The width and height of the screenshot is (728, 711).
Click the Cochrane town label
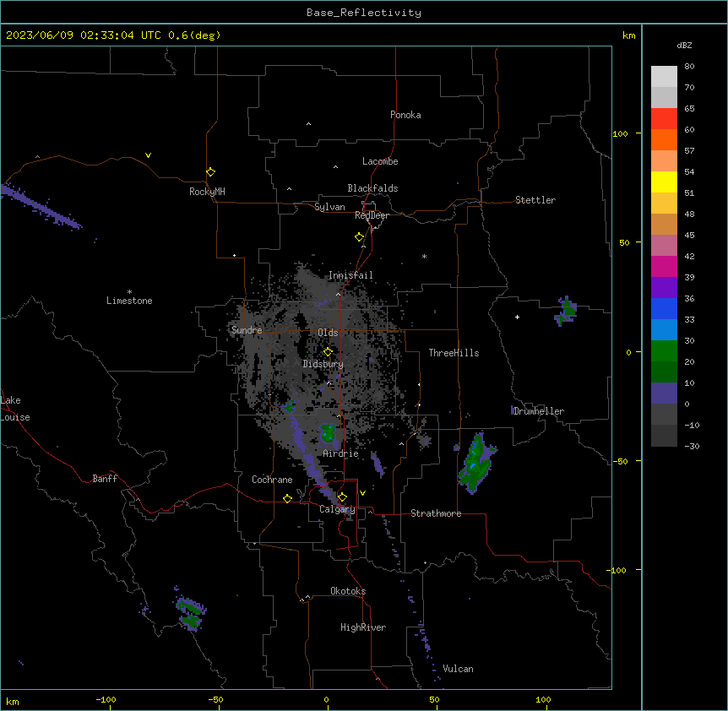[x=272, y=480]
